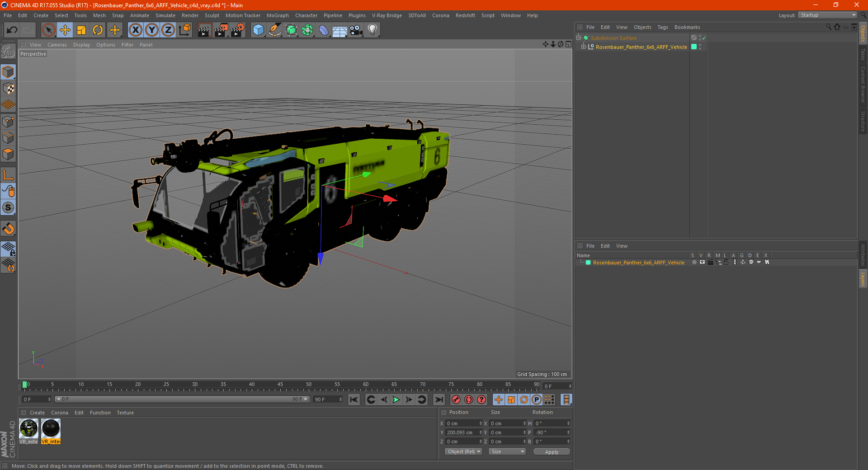Toggle X-axis lock
868x470 pixels.
[x=135, y=30]
